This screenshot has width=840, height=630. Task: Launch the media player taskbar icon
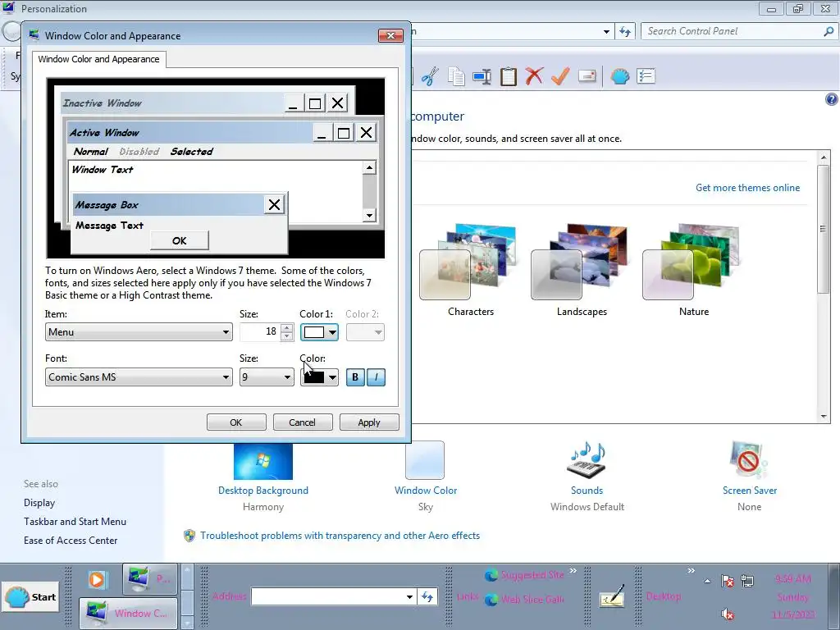pyautogui.click(x=97, y=580)
